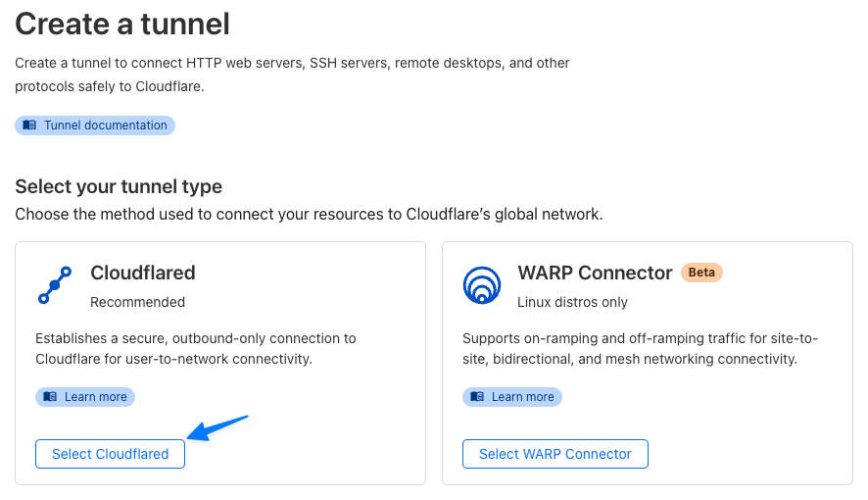Screen dimensions: 868x500
Task: Click the Select WARP Connector button
Action: (555, 454)
